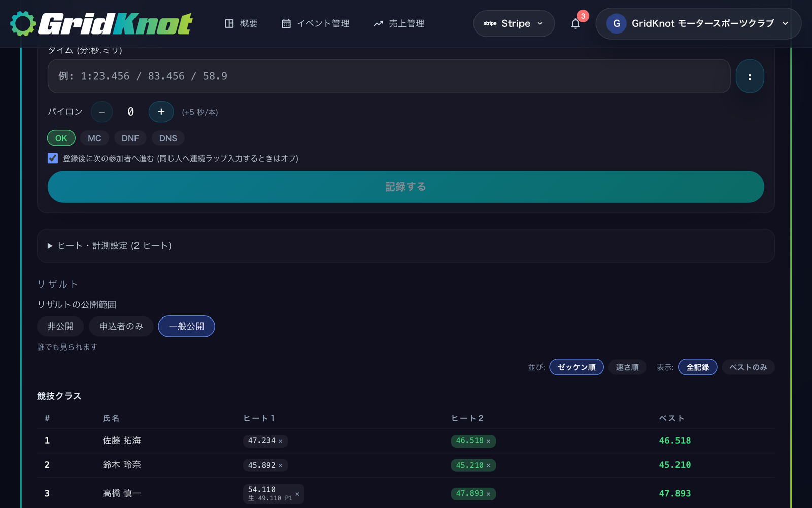Click the name 高橋 慎一

coord(122,493)
